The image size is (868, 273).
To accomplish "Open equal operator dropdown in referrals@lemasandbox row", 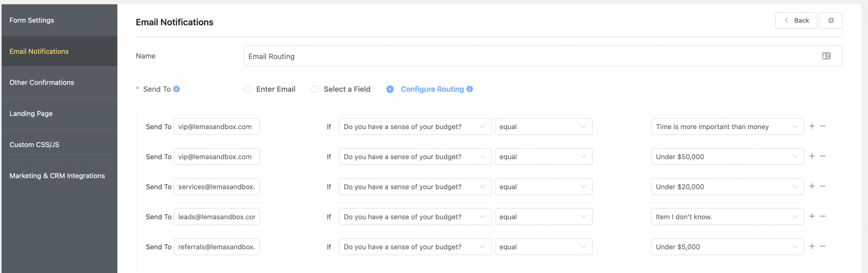I will pos(543,247).
